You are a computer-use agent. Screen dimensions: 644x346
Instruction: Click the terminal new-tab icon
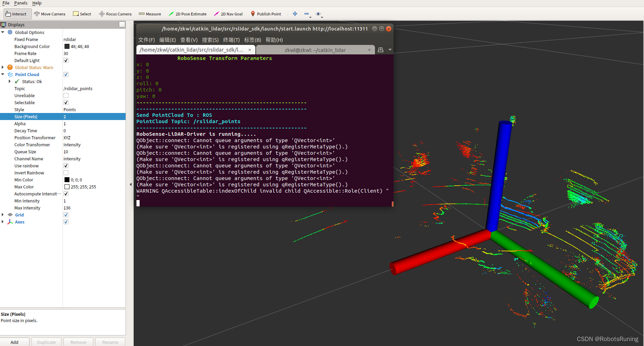381,50
